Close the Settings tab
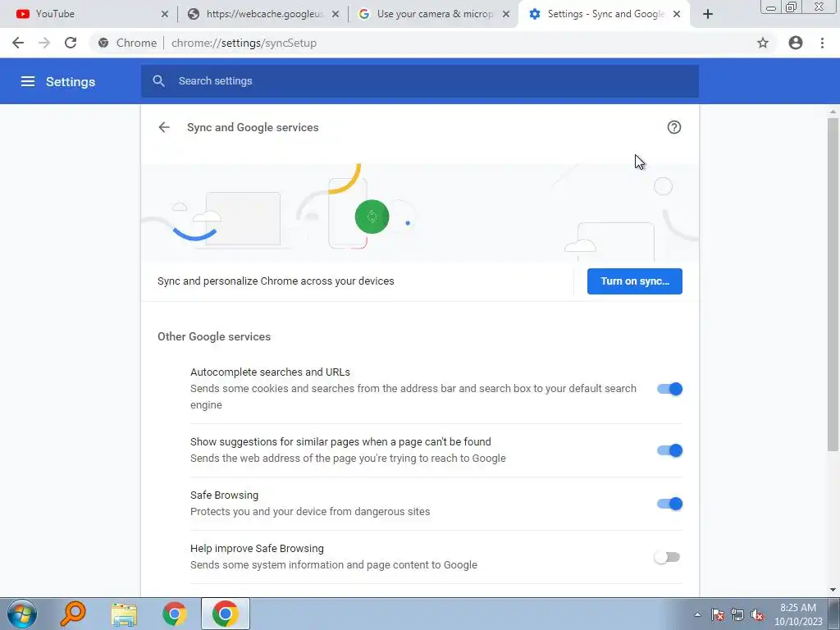 (x=677, y=15)
